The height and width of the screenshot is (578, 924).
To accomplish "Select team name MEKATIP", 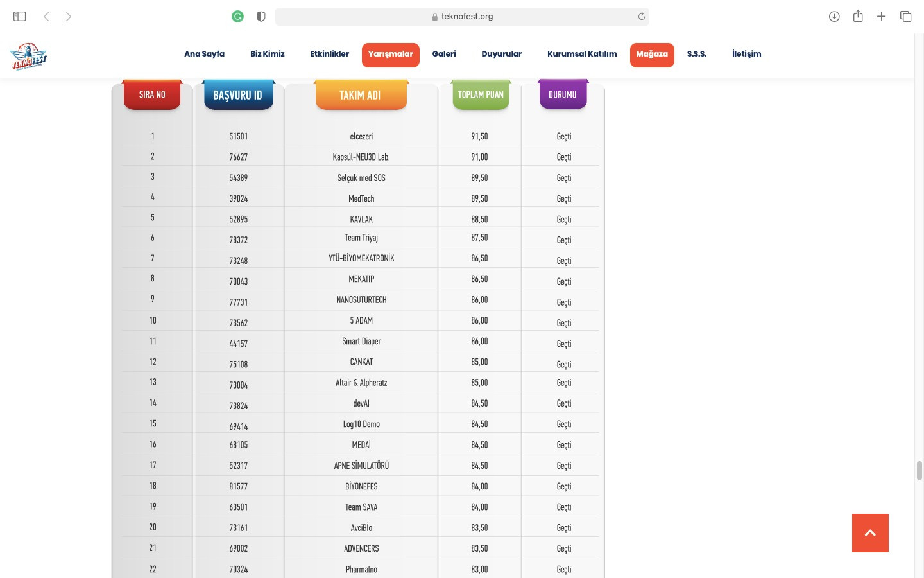I will (361, 279).
